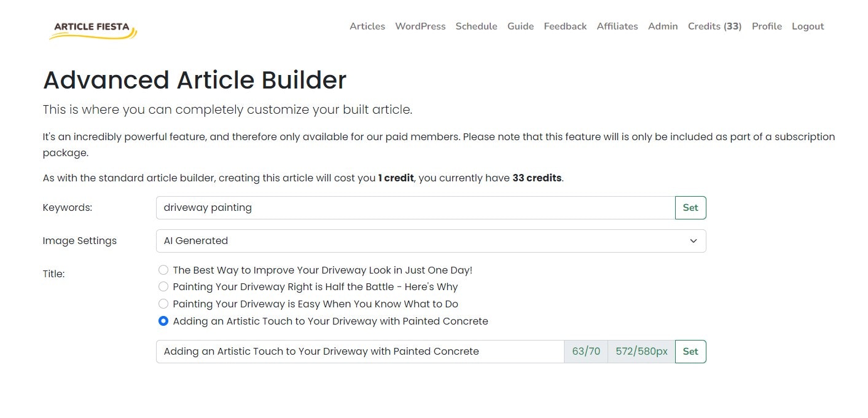Viewport: 868px width, 418px height.
Task: Click the custom title text field
Action: coord(360,352)
